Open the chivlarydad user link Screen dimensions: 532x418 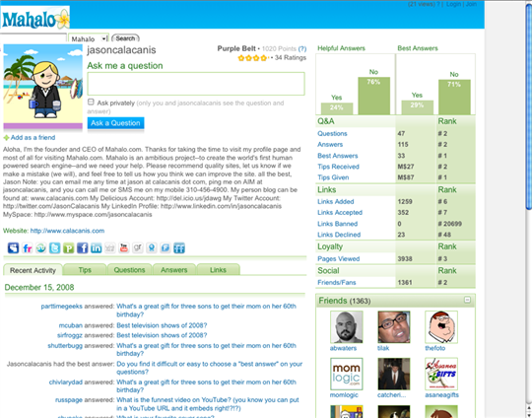pyautogui.click(x=65, y=382)
